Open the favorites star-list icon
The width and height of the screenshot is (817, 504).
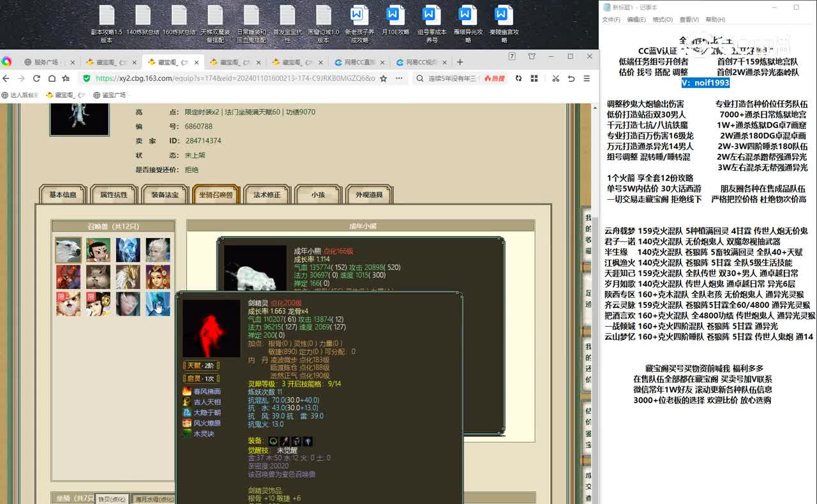[67, 78]
